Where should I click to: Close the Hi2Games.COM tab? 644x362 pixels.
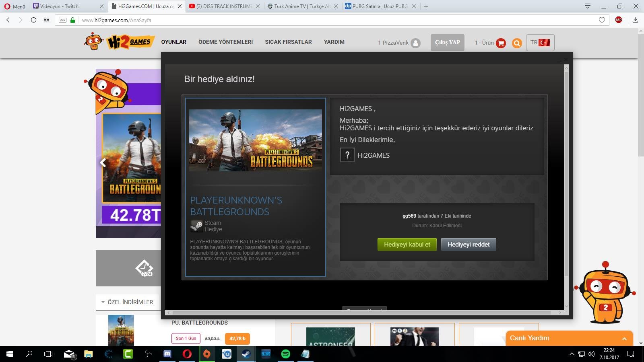[x=180, y=6]
